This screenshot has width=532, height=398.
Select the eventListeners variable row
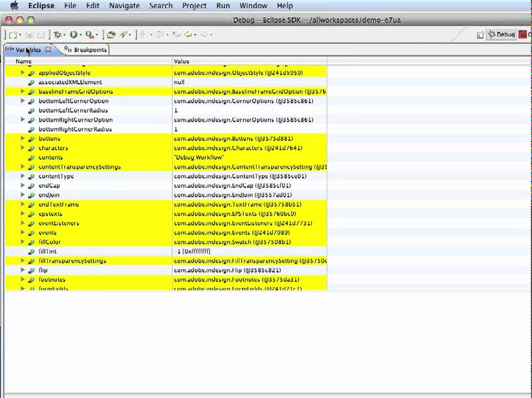(x=166, y=223)
